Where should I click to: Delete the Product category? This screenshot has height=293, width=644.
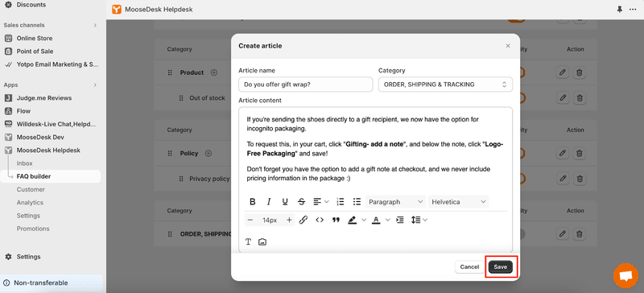pyautogui.click(x=579, y=72)
